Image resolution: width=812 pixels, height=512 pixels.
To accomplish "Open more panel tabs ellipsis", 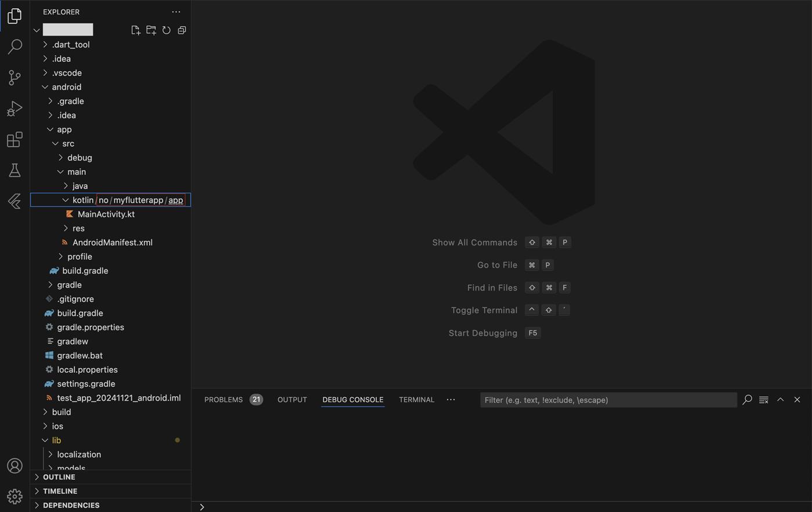I will click(451, 400).
